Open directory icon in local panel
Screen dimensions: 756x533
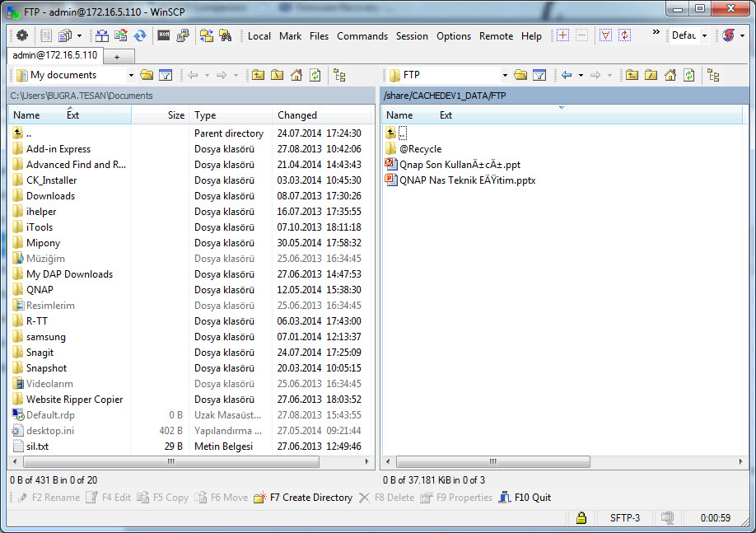(x=147, y=75)
